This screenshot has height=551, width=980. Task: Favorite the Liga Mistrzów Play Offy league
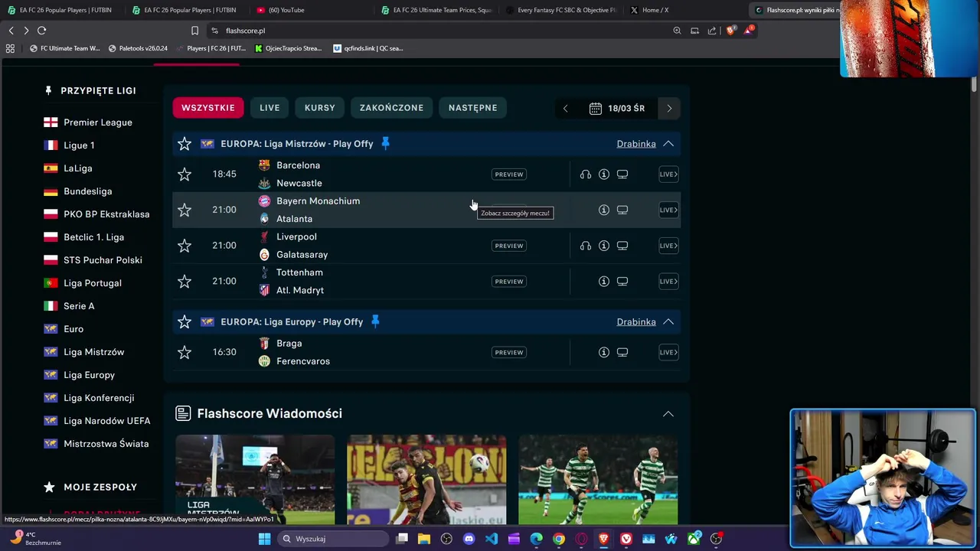[185, 144]
